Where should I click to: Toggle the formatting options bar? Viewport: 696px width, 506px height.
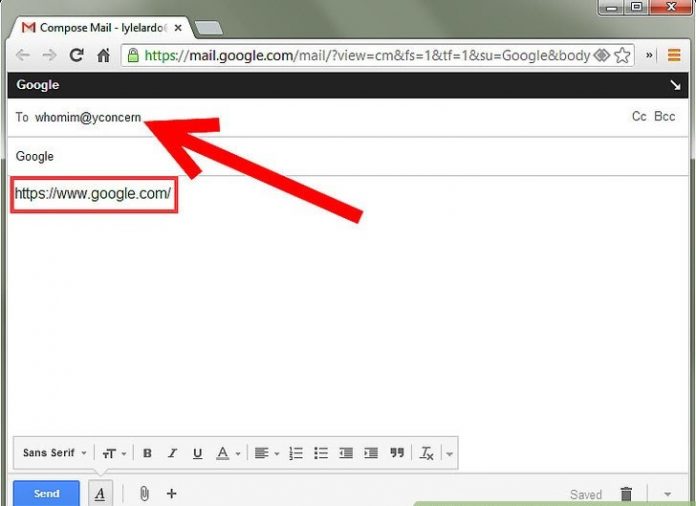pos(100,493)
